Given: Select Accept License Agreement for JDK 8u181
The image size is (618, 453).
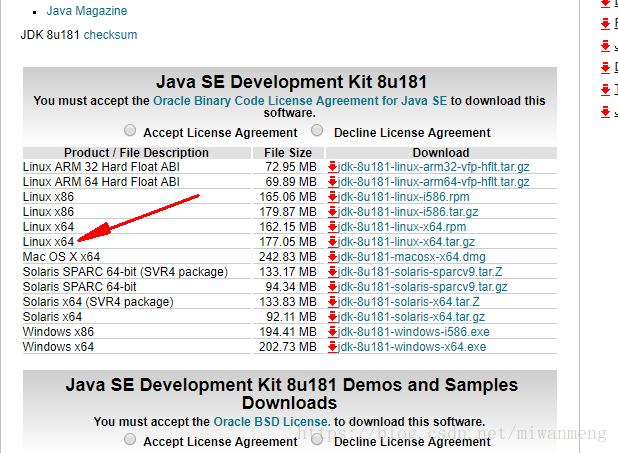Looking at the screenshot, I should click(130, 130).
